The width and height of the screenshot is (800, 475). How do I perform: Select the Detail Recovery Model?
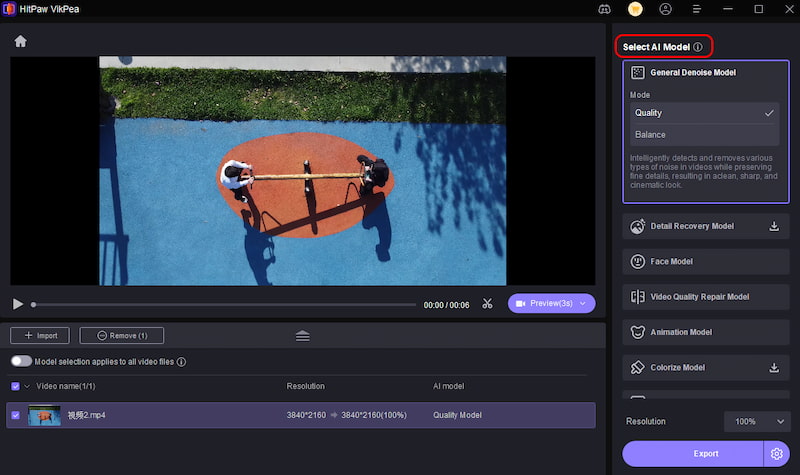(x=706, y=226)
